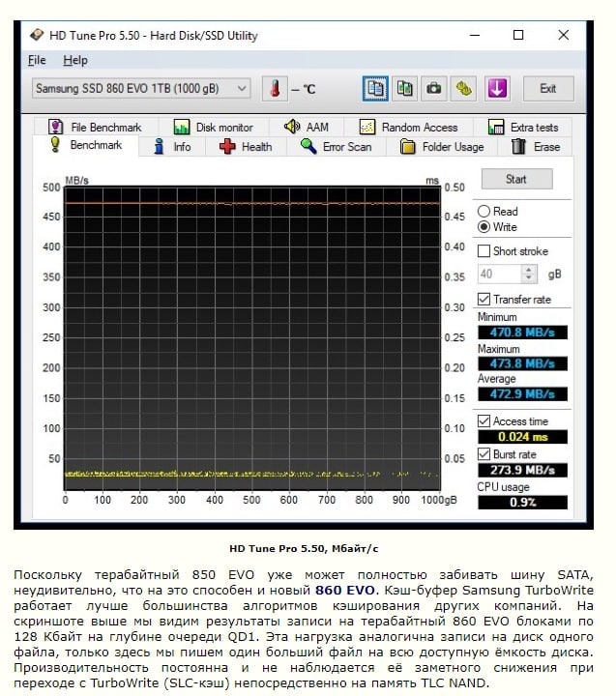Click the Minimum 470.8 MB/s value
This screenshot has height=696, width=616.
point(522,333)
